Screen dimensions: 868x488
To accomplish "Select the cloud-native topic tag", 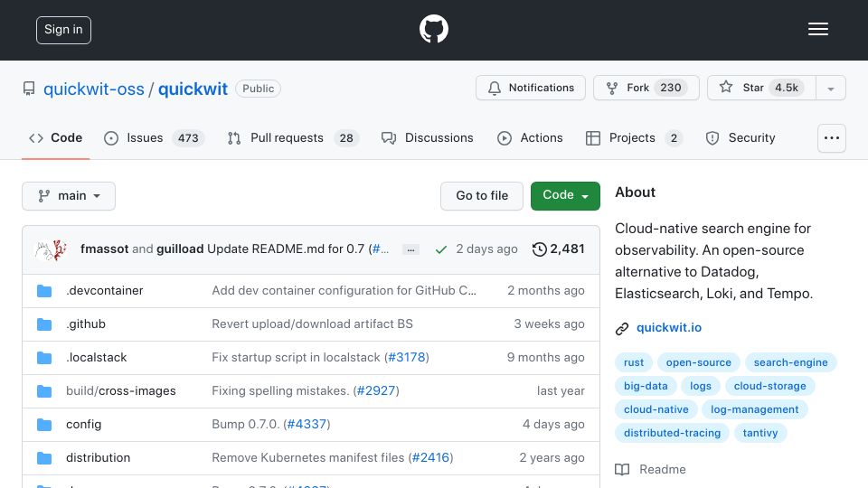I will pyautogui.click(x=656, y=409).
